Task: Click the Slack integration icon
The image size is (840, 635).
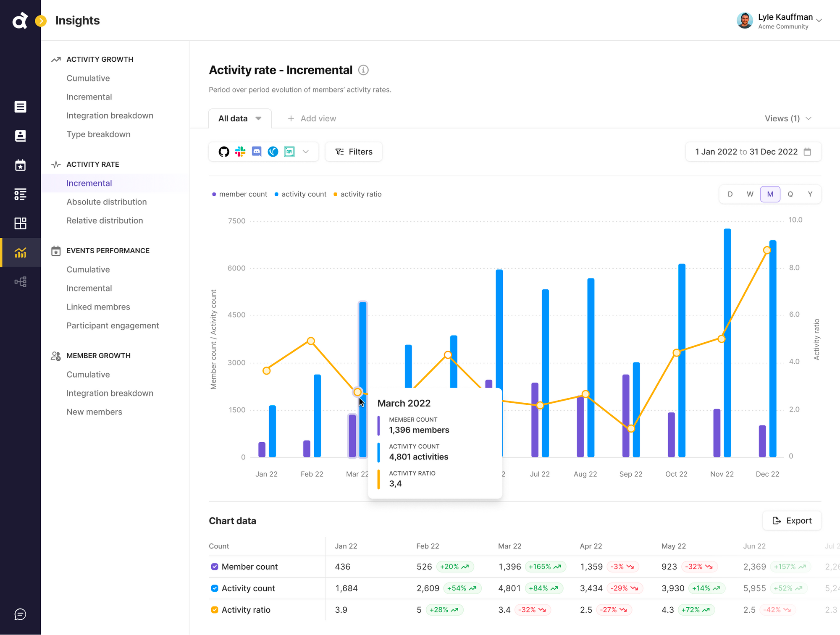Action: pos(240,152)
